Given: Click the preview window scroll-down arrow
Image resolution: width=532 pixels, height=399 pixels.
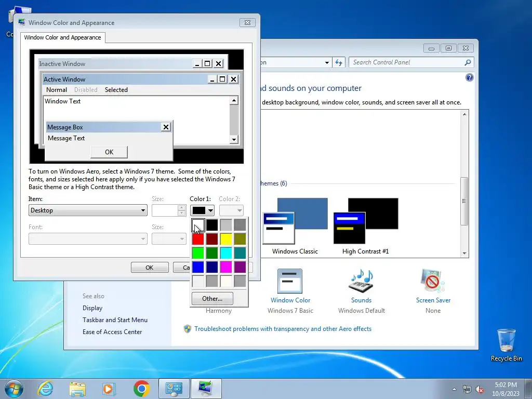Looking at the screenshot, I should click(x=234, y=139).
